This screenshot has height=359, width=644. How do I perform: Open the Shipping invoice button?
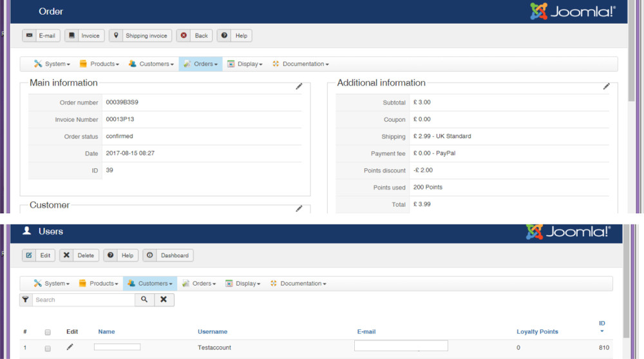140,36
